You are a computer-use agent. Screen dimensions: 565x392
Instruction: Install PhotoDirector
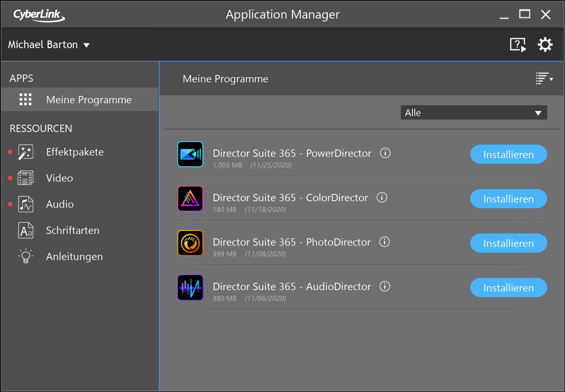click(x=508, y=243)
